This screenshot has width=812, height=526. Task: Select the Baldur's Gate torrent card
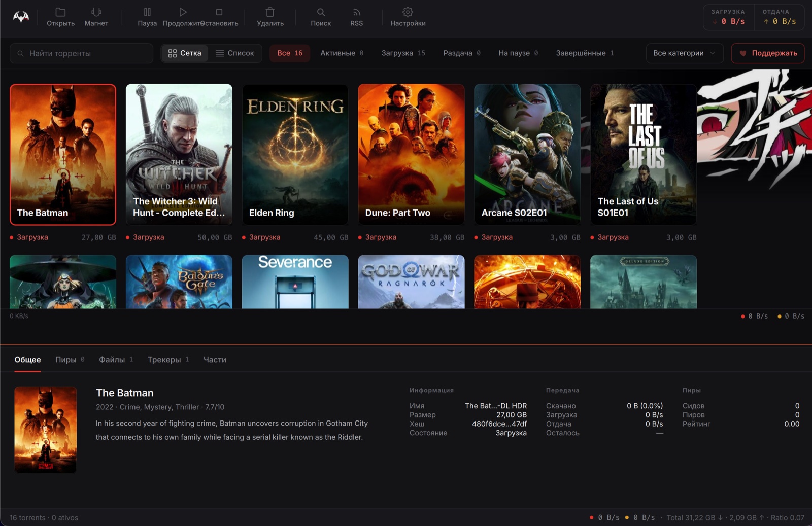[179, 282]
